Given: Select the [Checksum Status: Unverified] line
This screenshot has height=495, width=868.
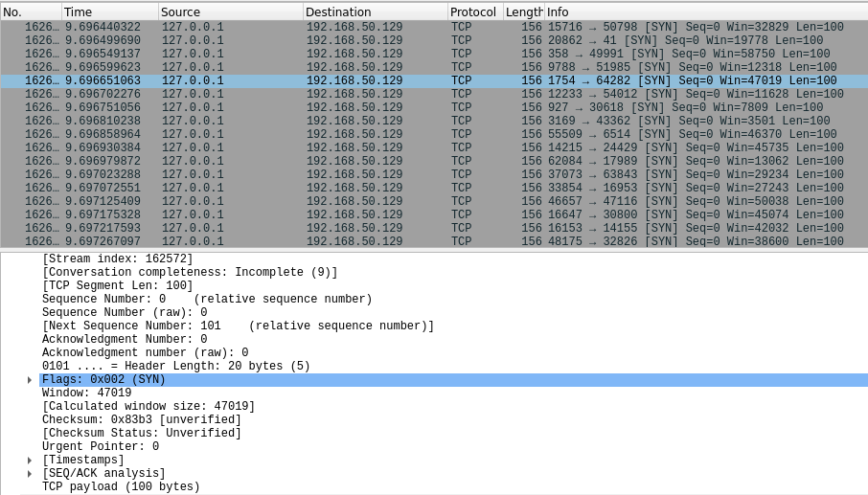Looking at the screenshot, I should 142,433.
